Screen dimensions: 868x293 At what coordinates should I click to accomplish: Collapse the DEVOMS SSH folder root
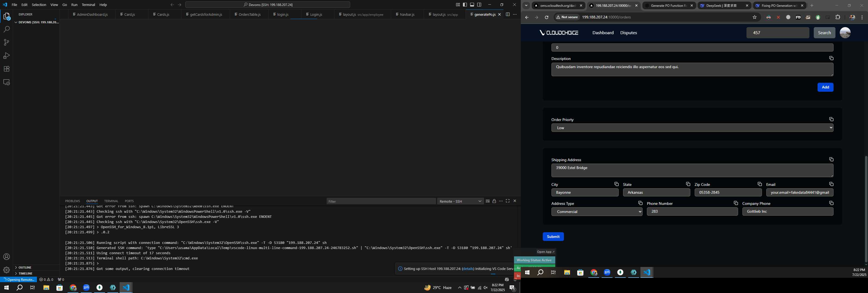tap(36, 22)
